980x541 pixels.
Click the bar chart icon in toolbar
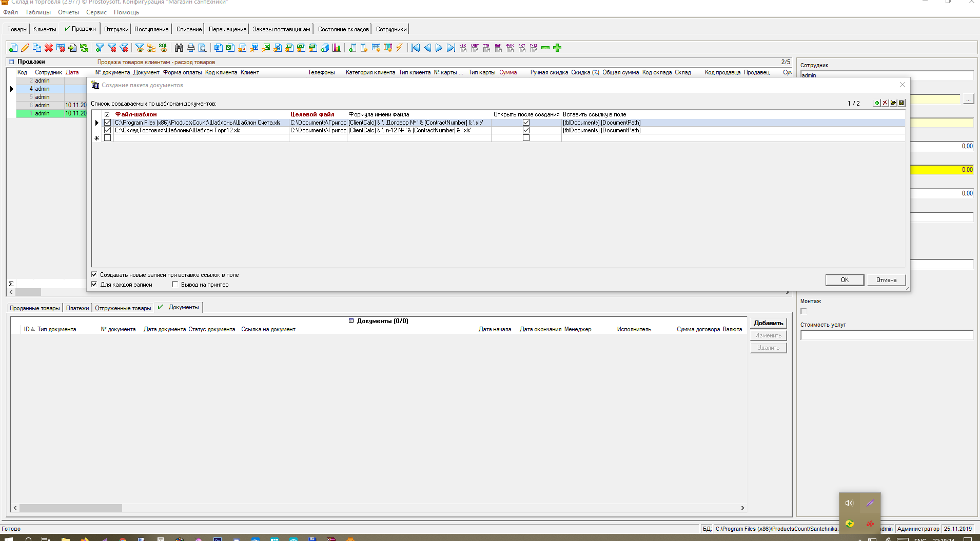click(337, 48)
